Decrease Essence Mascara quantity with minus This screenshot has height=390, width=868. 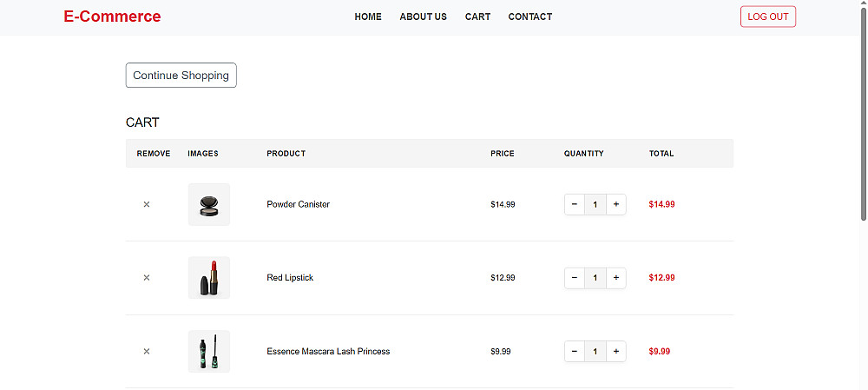click(575, 351)
